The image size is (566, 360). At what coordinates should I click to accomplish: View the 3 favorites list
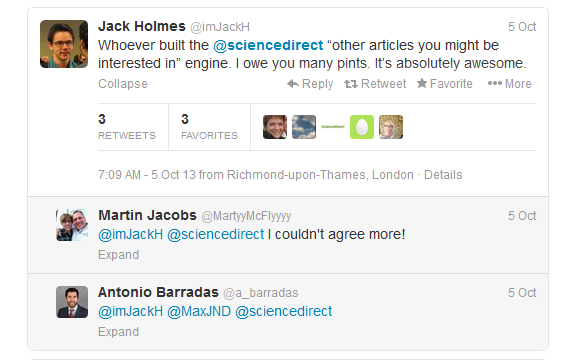(209, 127)
